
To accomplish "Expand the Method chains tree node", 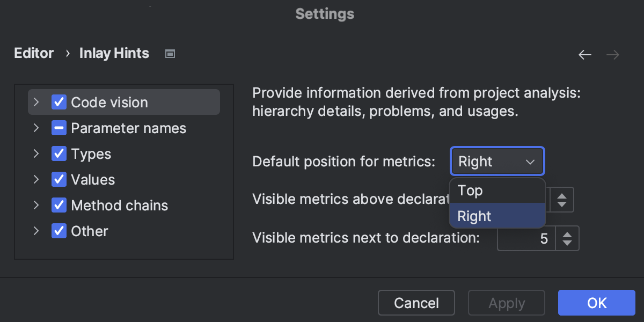I will (35, 205).
